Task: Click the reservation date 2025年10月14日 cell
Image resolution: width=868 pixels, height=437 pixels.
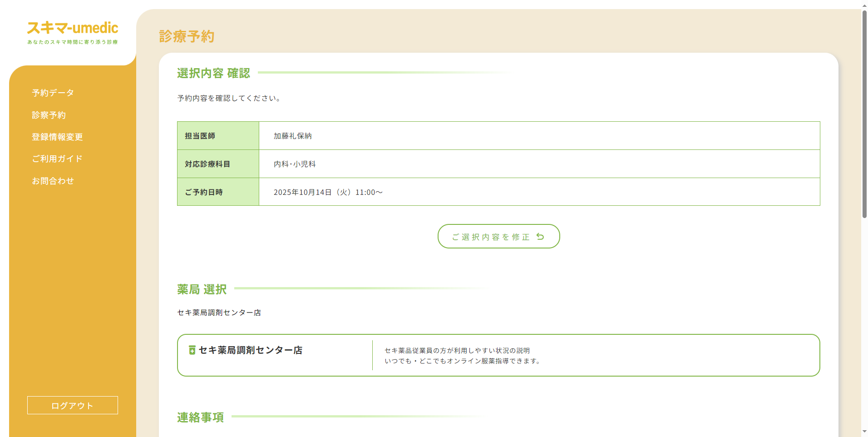Action: click(x=328, y=192)
